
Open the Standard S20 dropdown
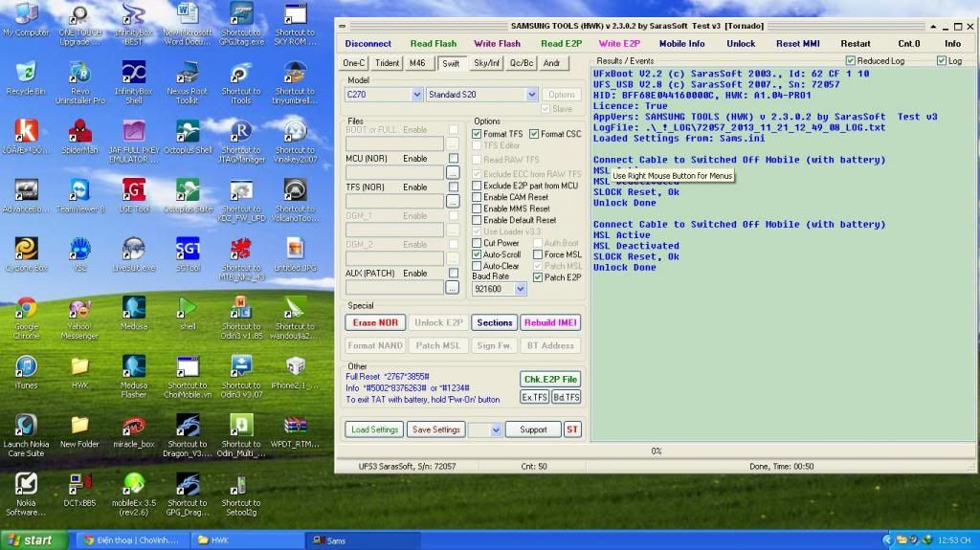point(531,95)
